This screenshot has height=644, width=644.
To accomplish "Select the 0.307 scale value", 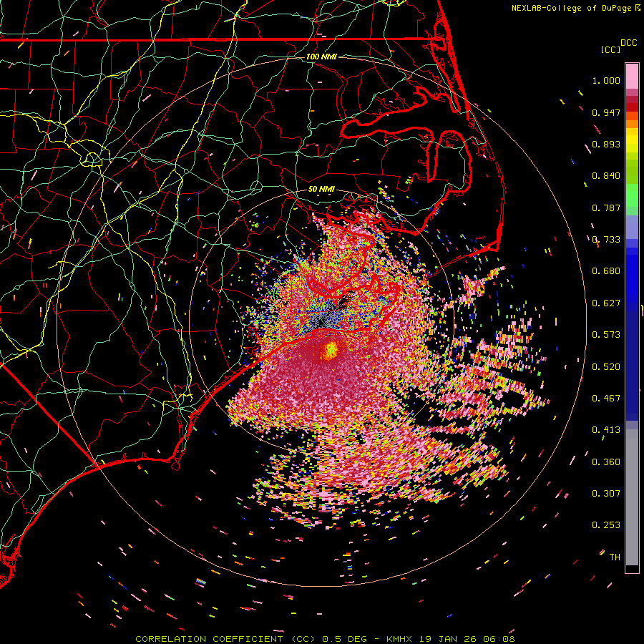I will pyautogui.click(x=606, y=494).
